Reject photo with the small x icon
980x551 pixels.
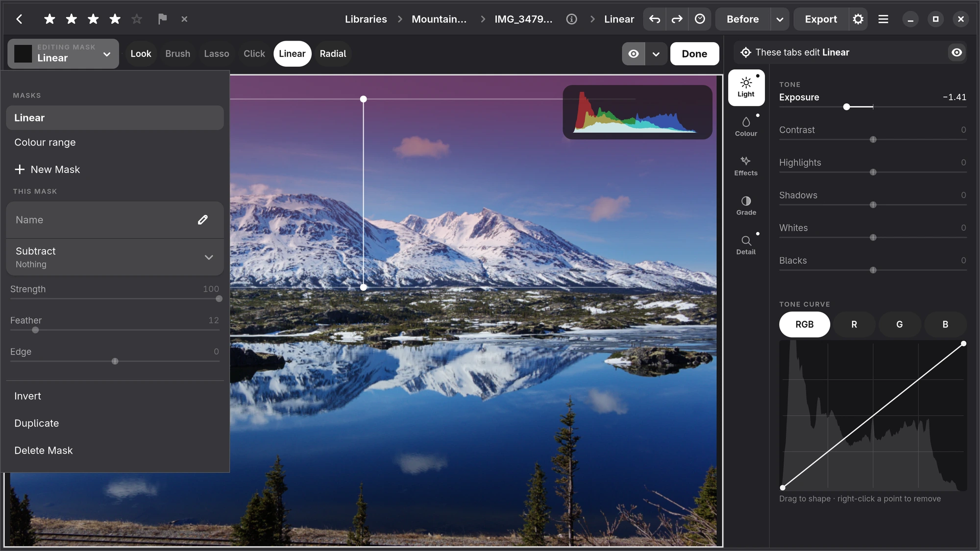[x=184, y=19]
